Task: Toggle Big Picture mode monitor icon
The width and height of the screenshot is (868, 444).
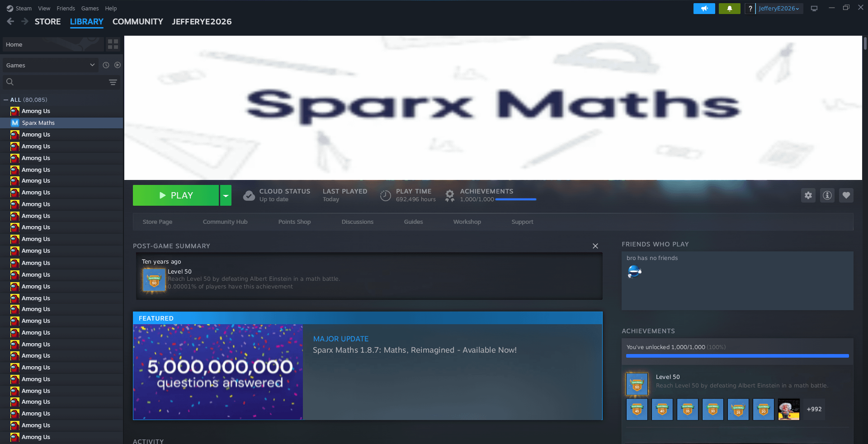Action: click(x=814, y=9)
